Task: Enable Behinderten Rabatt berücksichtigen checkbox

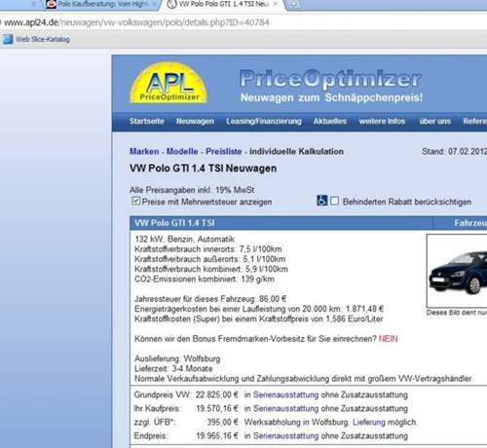Action: coord(334,201)
